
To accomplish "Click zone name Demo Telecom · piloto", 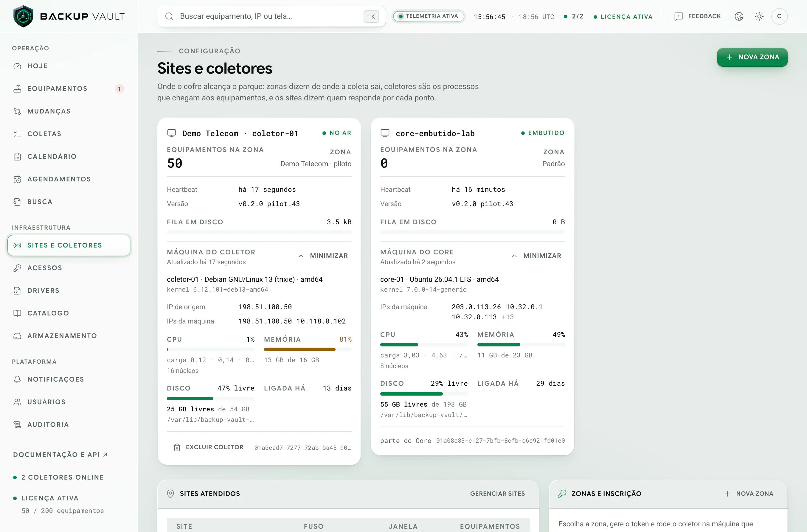I will tap(316, 164).
